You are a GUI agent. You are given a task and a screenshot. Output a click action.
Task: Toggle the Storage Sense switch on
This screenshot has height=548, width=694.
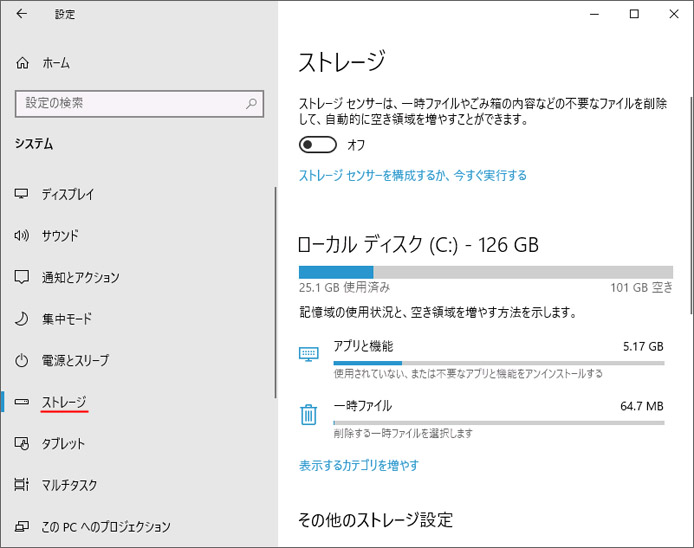317,145
